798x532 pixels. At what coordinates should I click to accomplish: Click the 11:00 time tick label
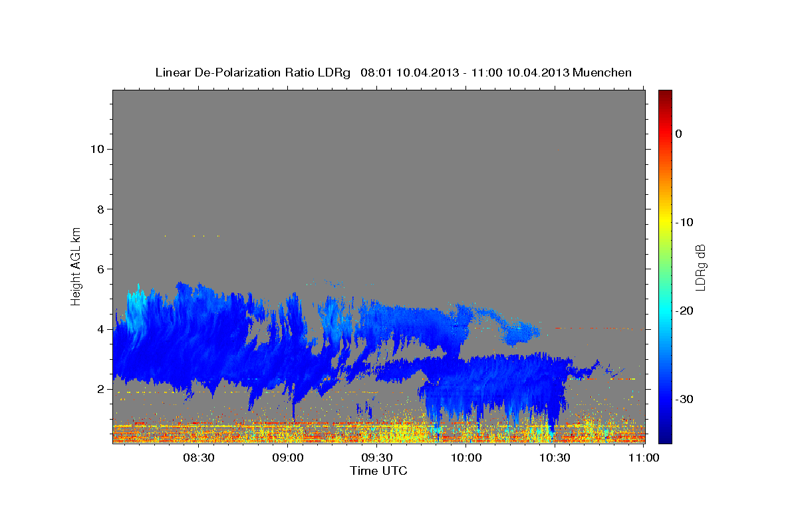click(x=643, y=458)
